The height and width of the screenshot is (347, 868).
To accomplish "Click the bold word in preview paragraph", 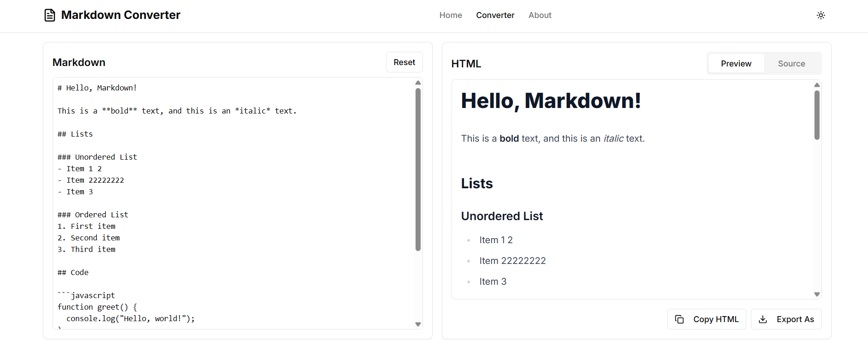I will pyautogui.click(x=509, y=138).
